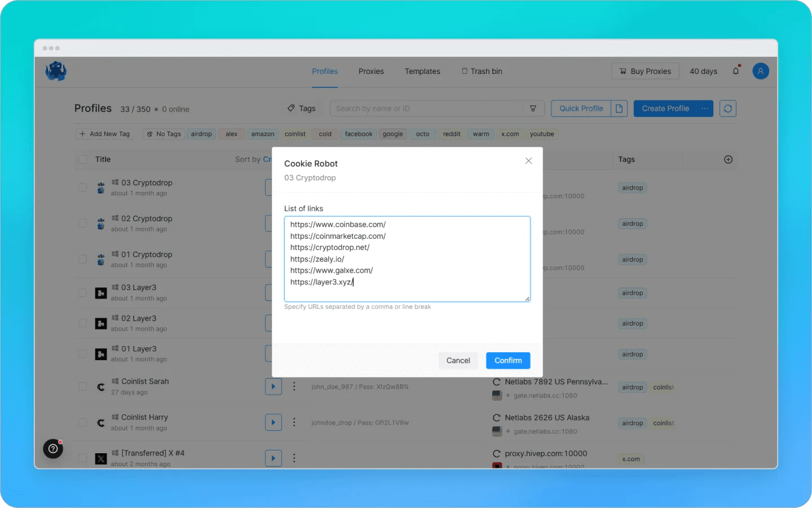
Task: Select the 02 Layer3 checkbox
Action: pos(83,323)
